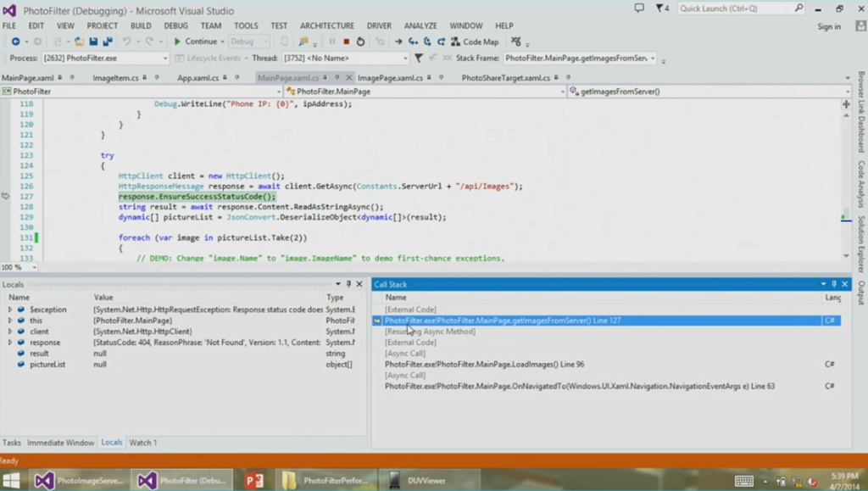Click the Step Out icon

[441, 42]
